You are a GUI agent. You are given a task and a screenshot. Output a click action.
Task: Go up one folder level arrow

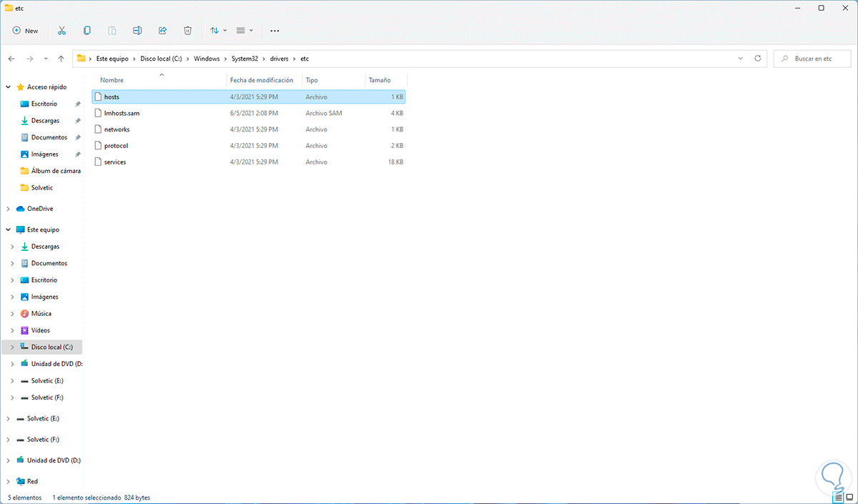coord(61,59)
